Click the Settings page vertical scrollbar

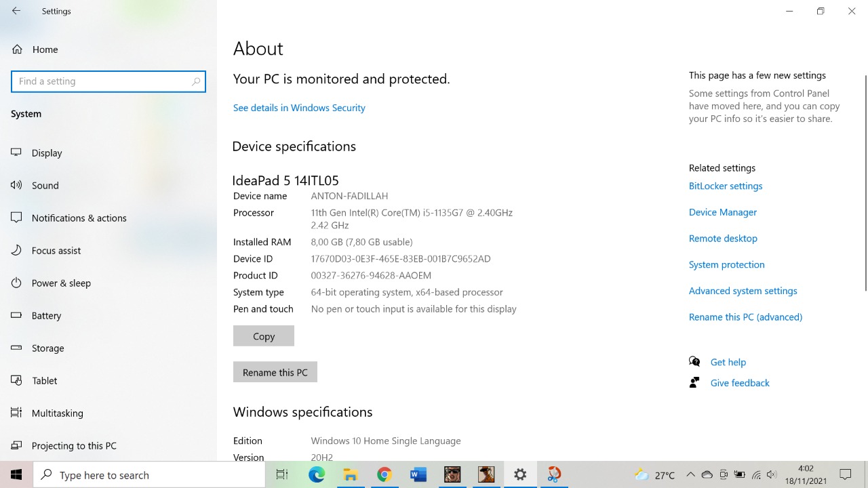(865, 183)
